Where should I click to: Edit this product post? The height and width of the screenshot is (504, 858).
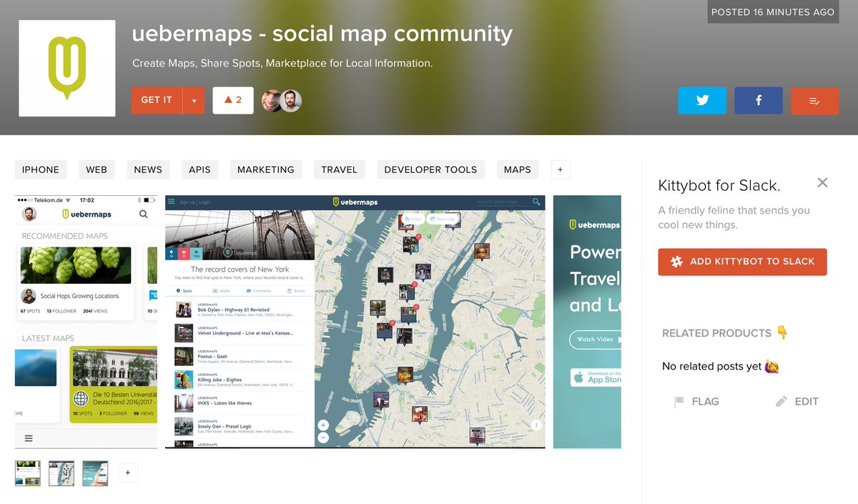pos(797,402)
